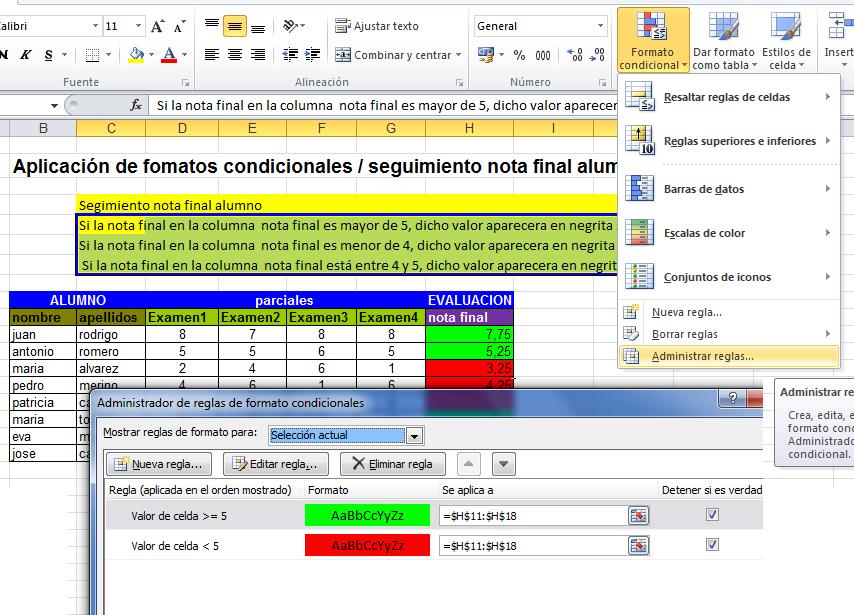854x615 pixels.
Task: Uncheck Detener si es verdad for red rule
Action: point(712,545)
